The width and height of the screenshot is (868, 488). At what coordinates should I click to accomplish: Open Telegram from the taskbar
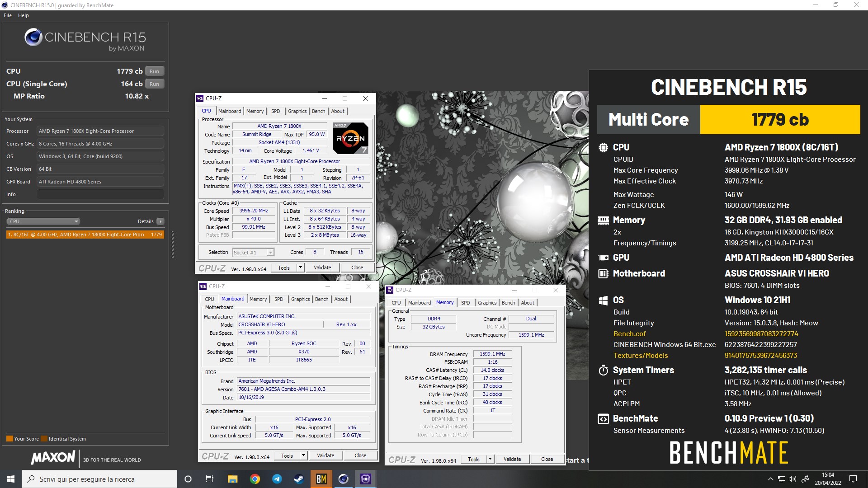277,479
